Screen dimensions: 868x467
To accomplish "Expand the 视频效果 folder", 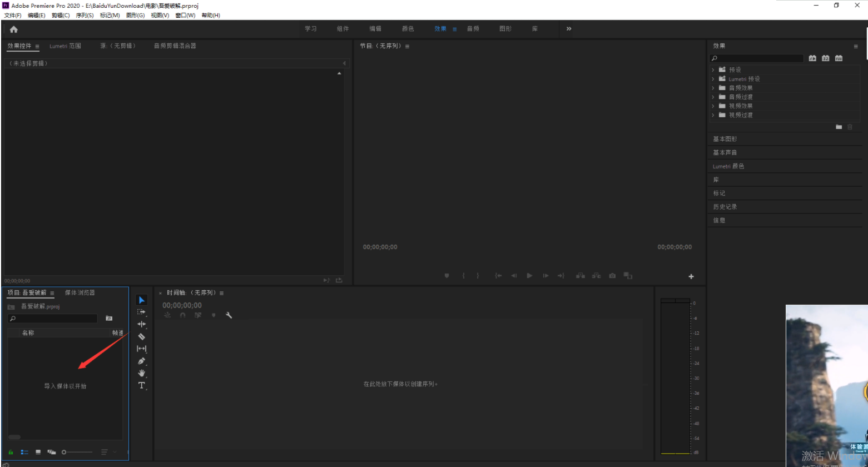I will tap(713, 106).
